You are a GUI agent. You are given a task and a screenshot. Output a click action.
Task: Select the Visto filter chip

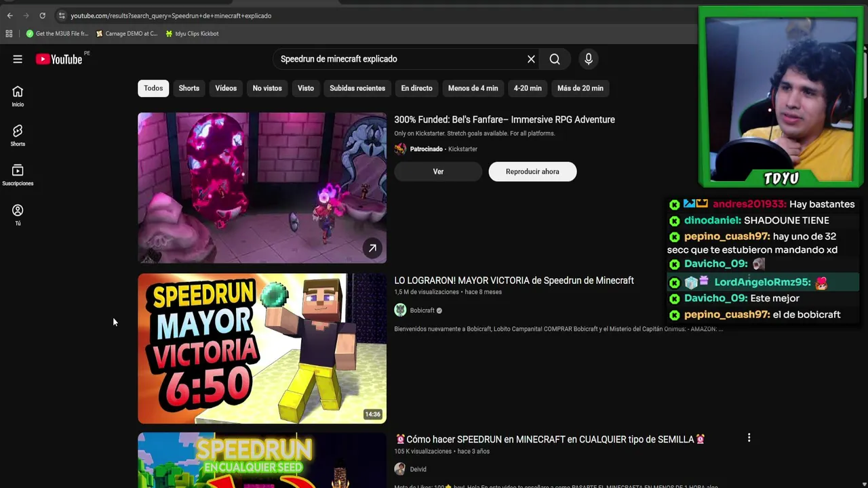(306, 88)
